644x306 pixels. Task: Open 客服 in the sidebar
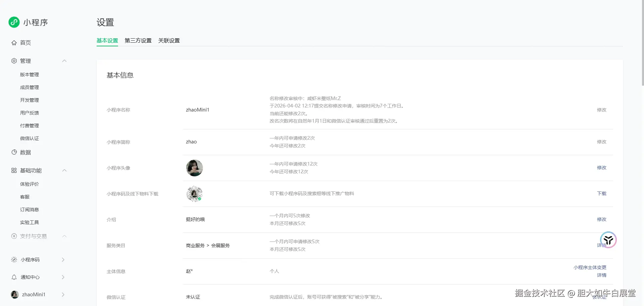pos(25,197)
